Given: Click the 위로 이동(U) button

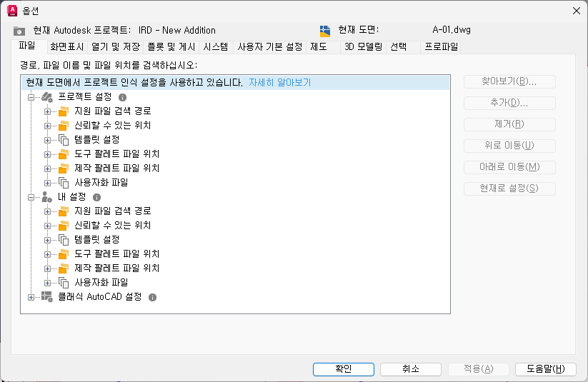Looking at the screenshot, I should coord(509,146).
